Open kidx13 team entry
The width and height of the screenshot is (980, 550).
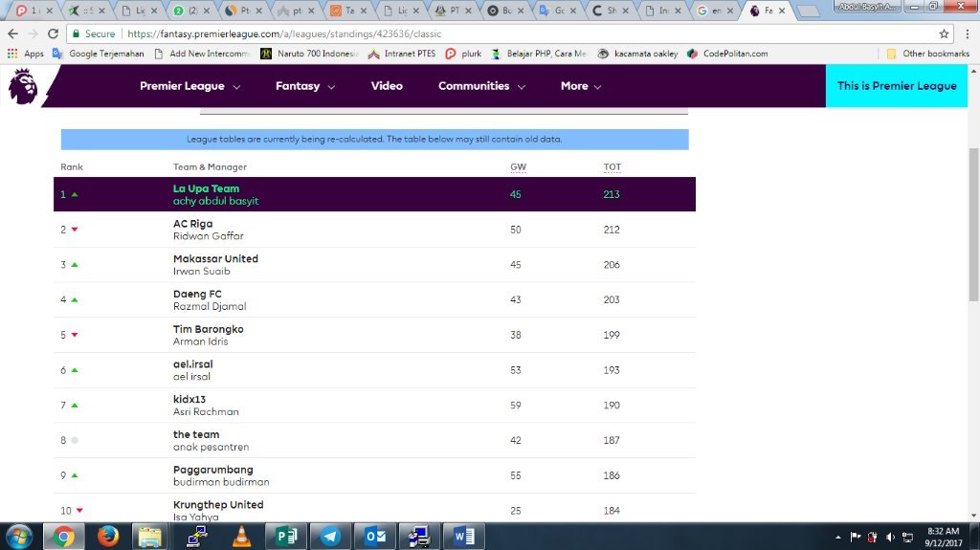pos(374,405)
